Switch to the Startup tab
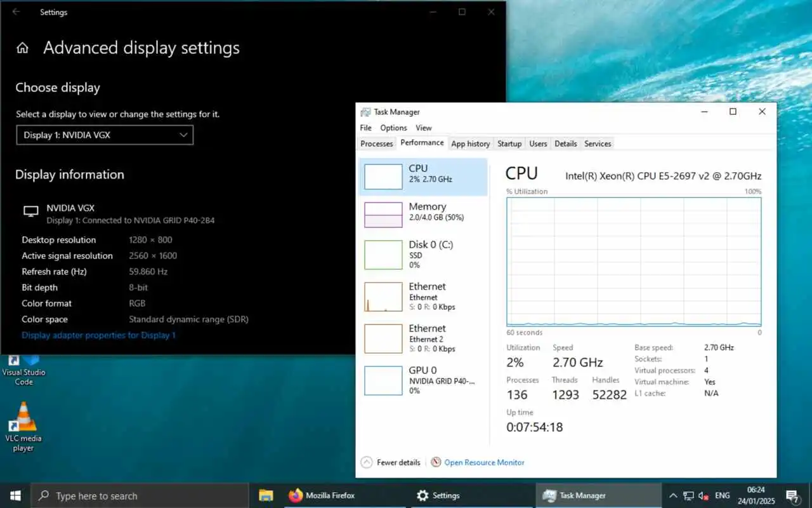812x508 pixels. (x=509, y=144)
